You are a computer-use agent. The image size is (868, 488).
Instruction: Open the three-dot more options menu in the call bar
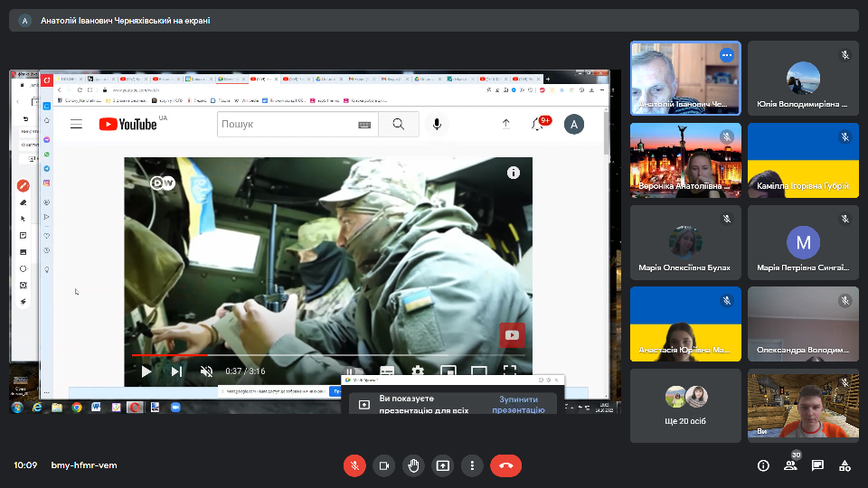click(x=471, y=465)
